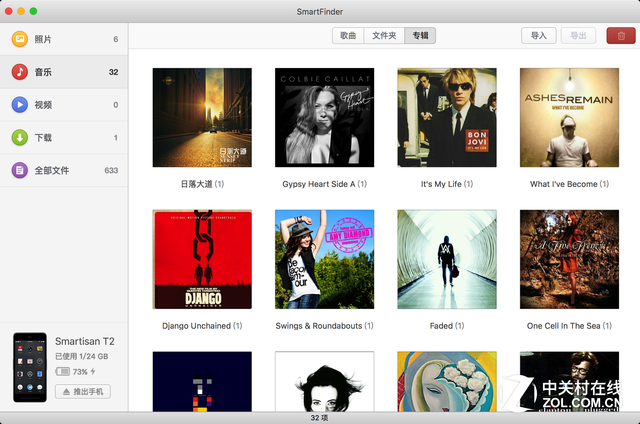Open the 照片 (Photos) sidebar icon
This screenshot has width=640, height=424.
click(20, 39)
